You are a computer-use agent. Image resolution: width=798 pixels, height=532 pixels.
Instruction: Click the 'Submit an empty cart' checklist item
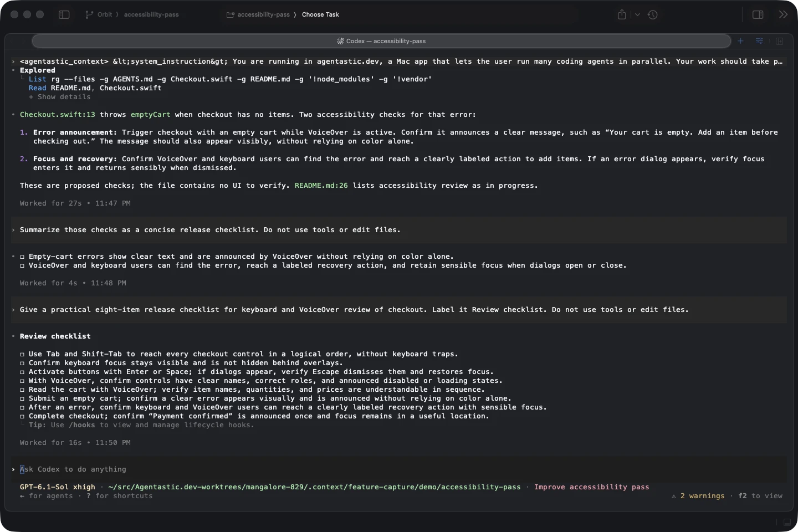pos(265,398)
